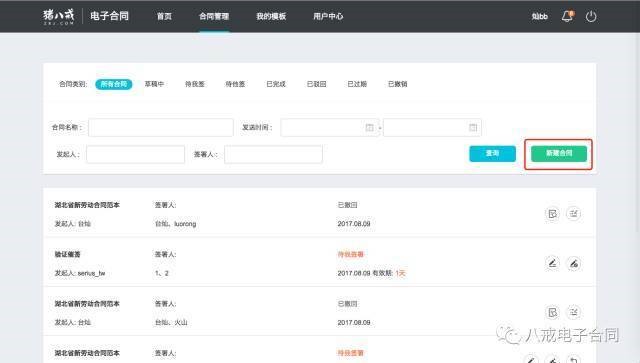
Task: Click the green 新建合同 button
Action: (559, 154)
